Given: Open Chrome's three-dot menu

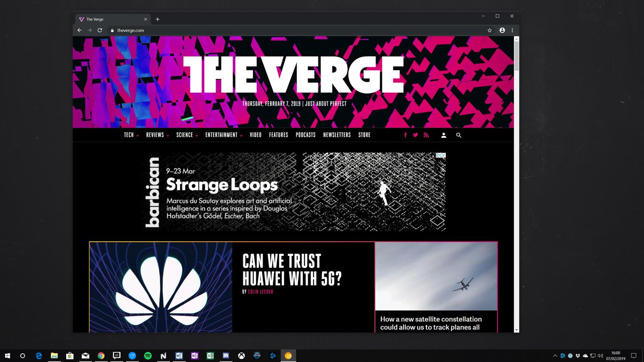Looking at the screenshot, I should (x=512, y=30).
